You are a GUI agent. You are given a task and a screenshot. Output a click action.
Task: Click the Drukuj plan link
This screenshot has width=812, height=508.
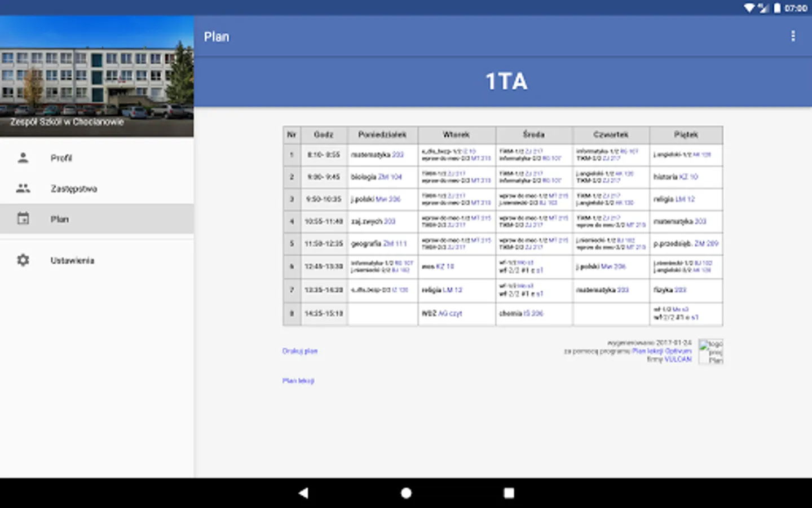click(300, 351)
